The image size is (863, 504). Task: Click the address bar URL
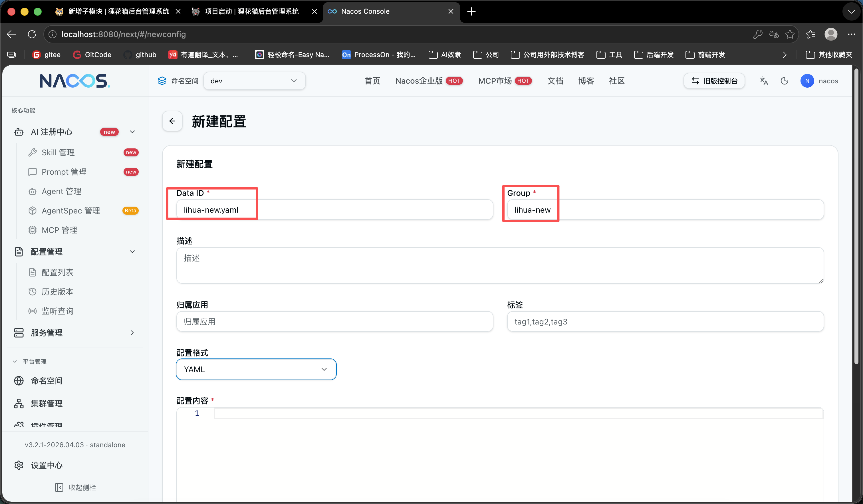[x=124, y=34]
